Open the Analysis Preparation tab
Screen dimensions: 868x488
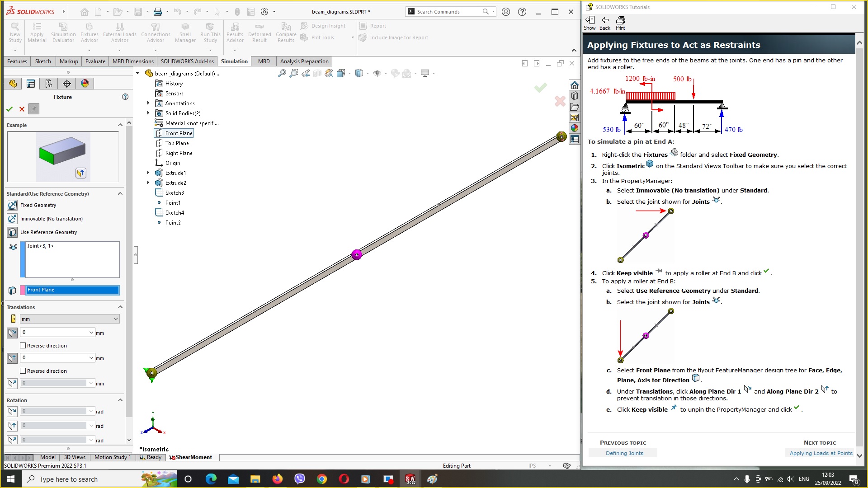click(304, 61)
